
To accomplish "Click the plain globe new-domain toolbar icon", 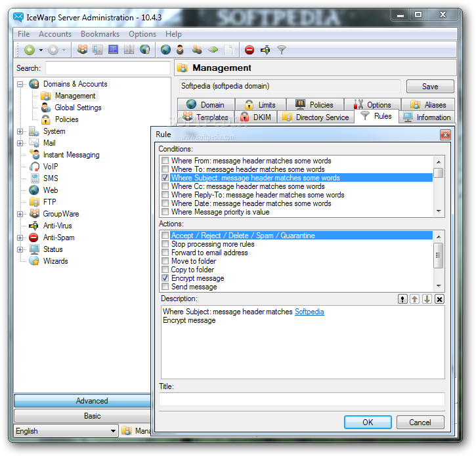I will click(x=165, y=49).
